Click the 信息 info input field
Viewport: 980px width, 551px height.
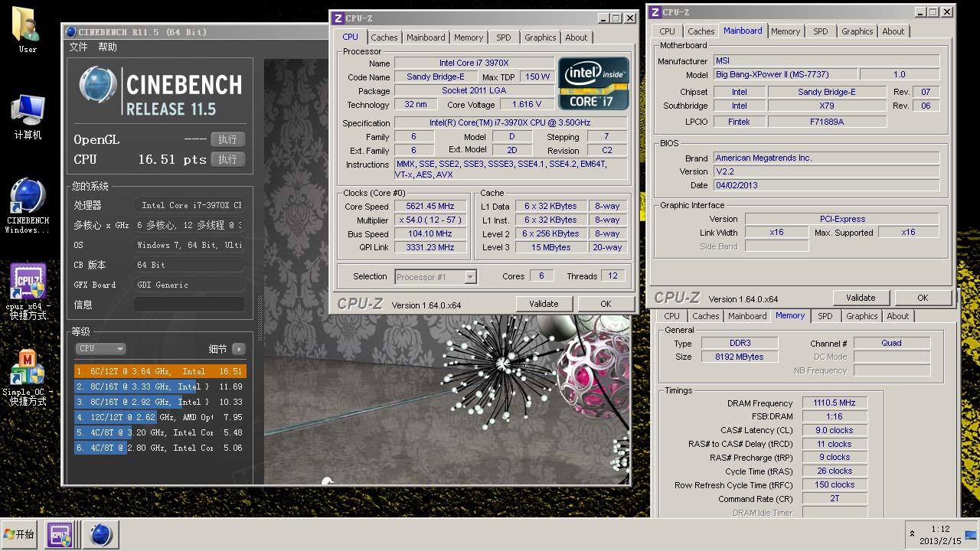(x=189, y=305)
